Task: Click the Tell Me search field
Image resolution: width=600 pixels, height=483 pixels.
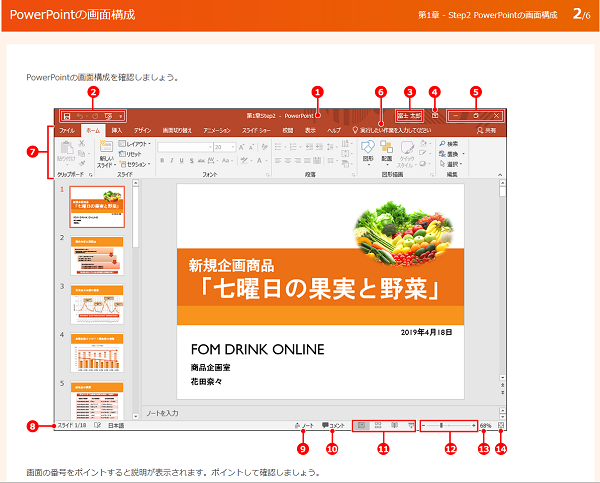Action: click(391, 131)
